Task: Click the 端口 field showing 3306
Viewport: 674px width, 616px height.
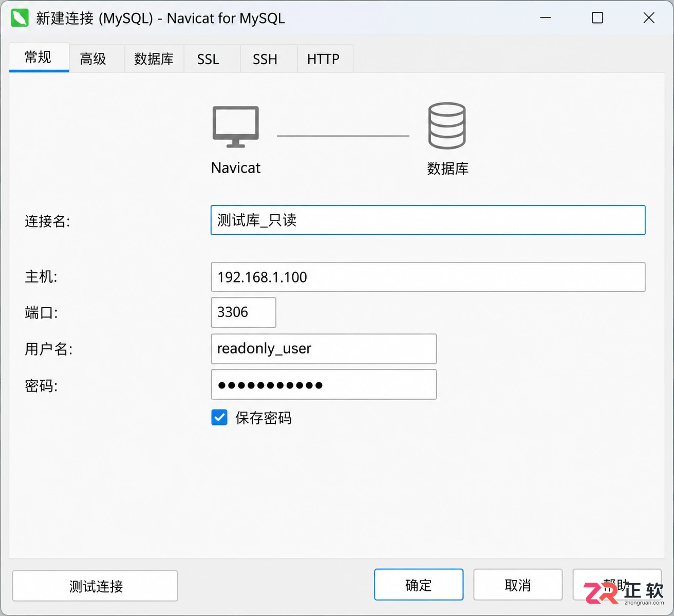Action: point(244,312)
